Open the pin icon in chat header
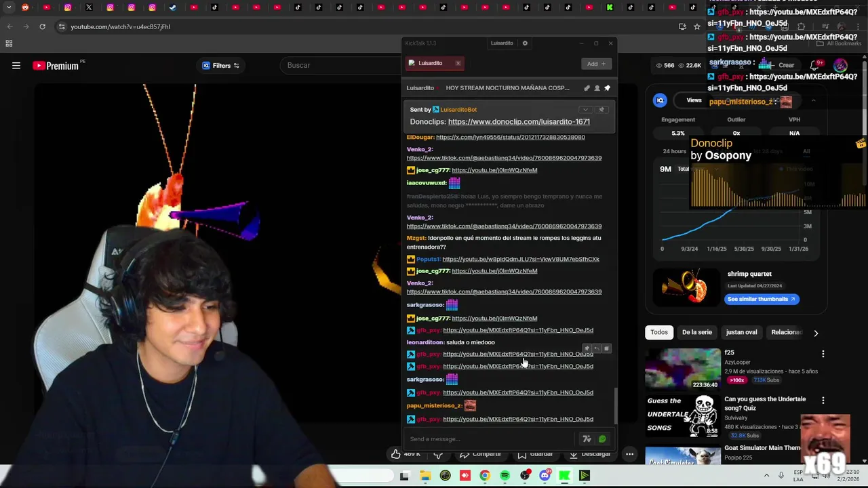 (607, 88)
